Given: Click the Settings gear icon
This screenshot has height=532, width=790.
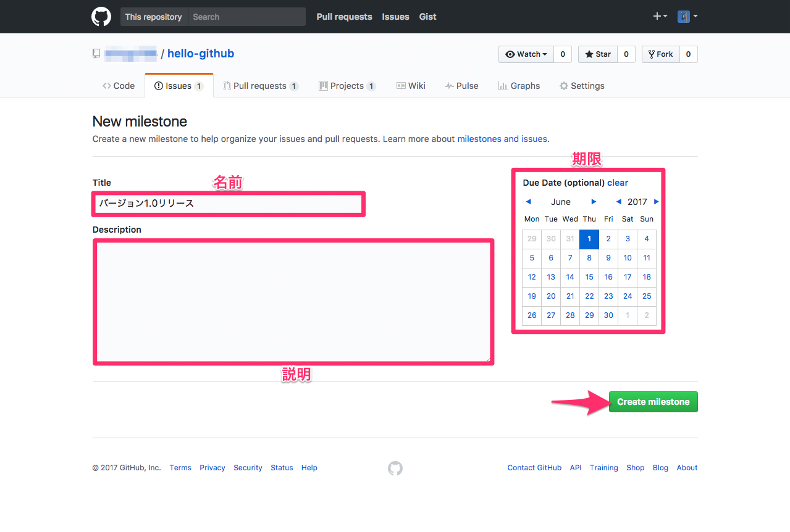Looking at the screenshot, I should (x=563, y=85).
